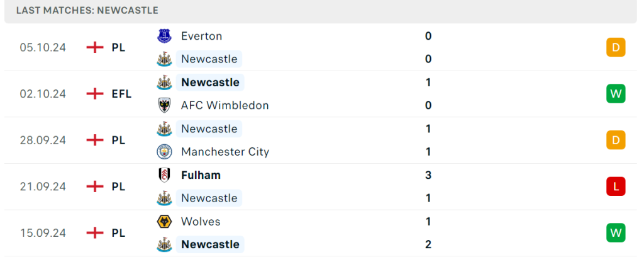Click the Fulham club crest icon
The image size is (644, 257).
[x=164, y=175]
